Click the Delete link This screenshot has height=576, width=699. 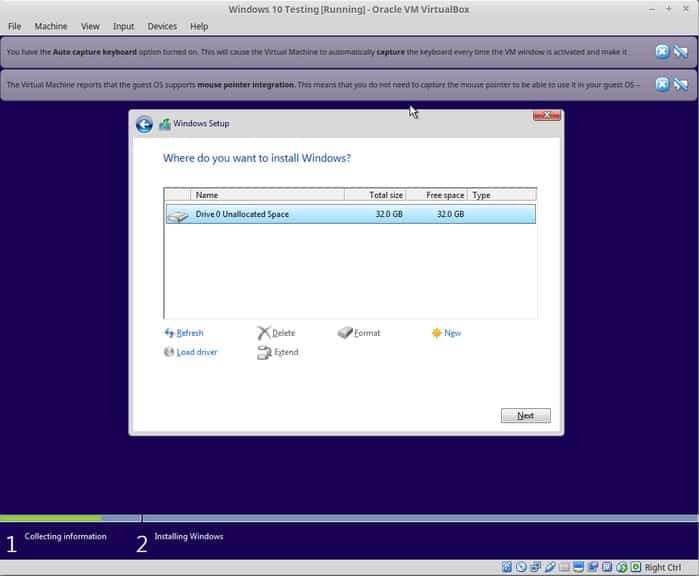pos(284,333)
